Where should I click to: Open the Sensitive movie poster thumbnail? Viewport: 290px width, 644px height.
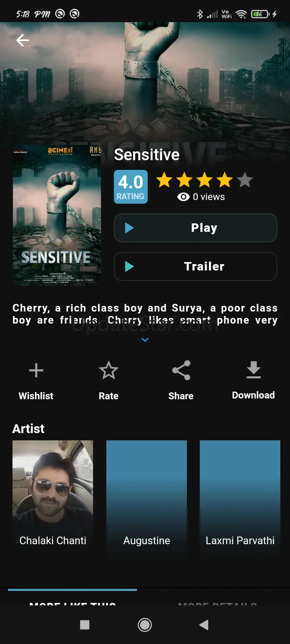[57, 216]
